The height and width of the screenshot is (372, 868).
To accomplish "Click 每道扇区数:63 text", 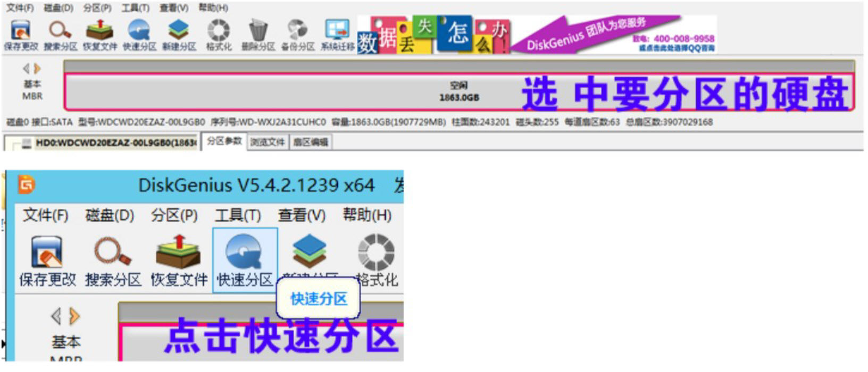I will pyautogui.click(x=592, y=122).
